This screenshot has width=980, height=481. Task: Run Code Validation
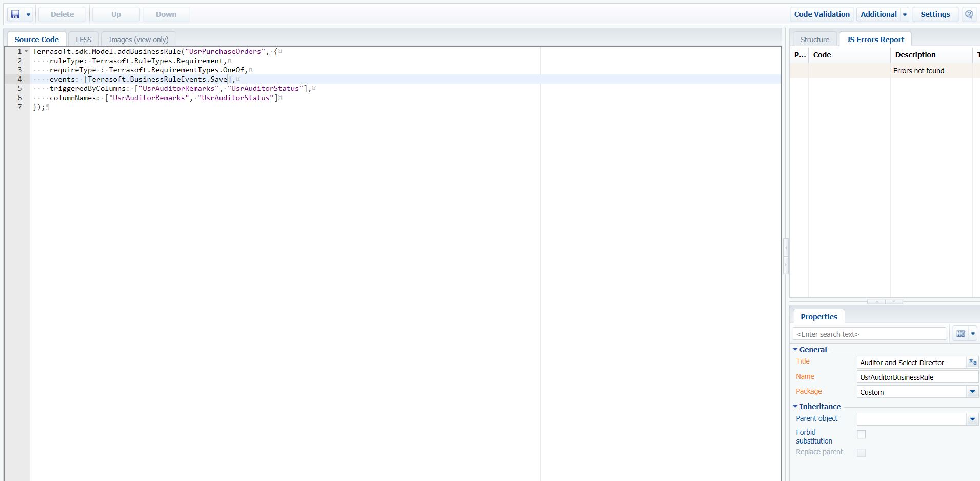[x=822, y=14]
